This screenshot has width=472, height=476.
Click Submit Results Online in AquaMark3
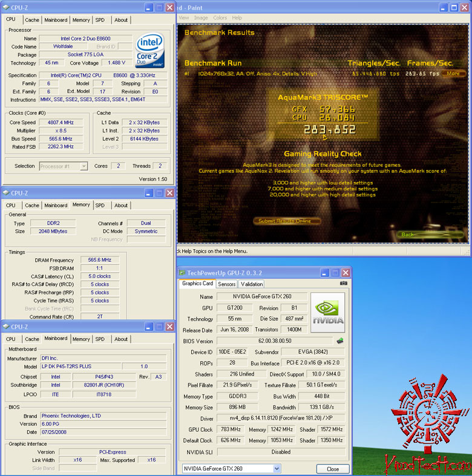[287, 221]
